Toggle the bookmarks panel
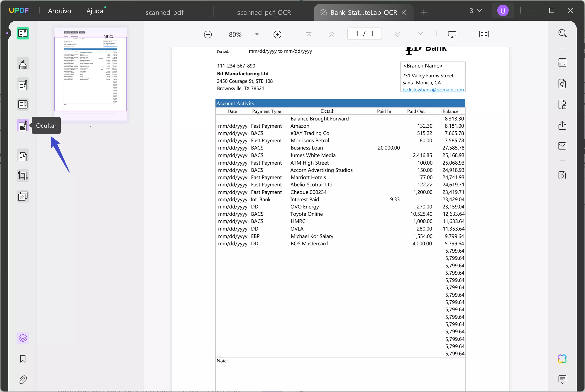Screen dimensions: 585x392 click(x=23, y=359)
